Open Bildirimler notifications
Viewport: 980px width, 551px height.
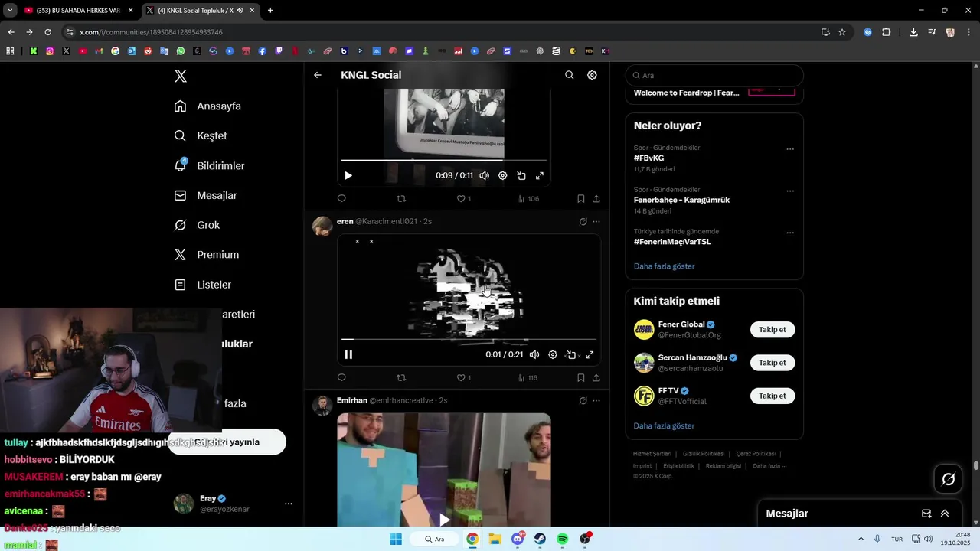[x=210, y=165]
